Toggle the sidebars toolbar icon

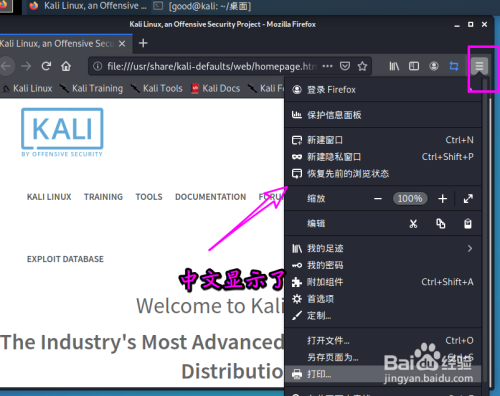pyautogui.click(x=414, y=66)
